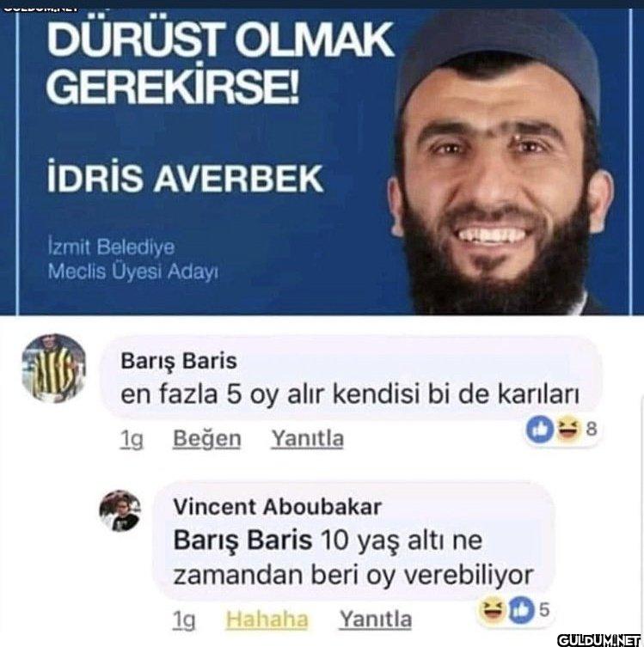Toggle the Hahaha reaction on the reply
Viewport: 644px width, 647px height.
tap(267, 619)
